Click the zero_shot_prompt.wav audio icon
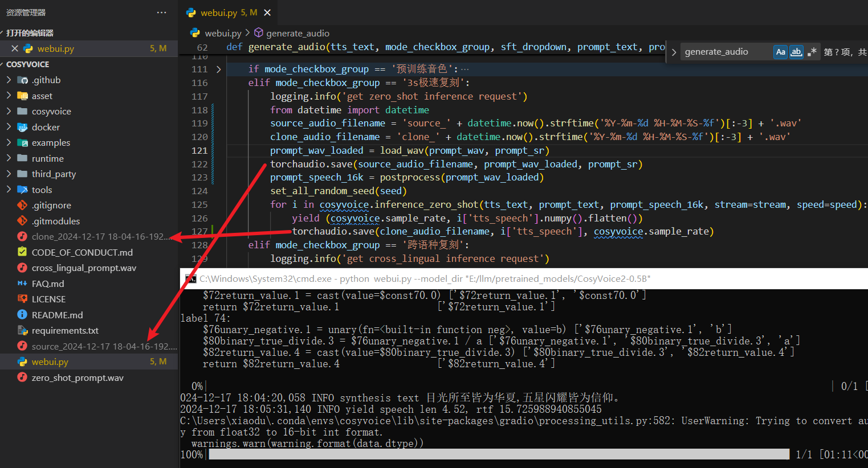 (x=22, y=377)
